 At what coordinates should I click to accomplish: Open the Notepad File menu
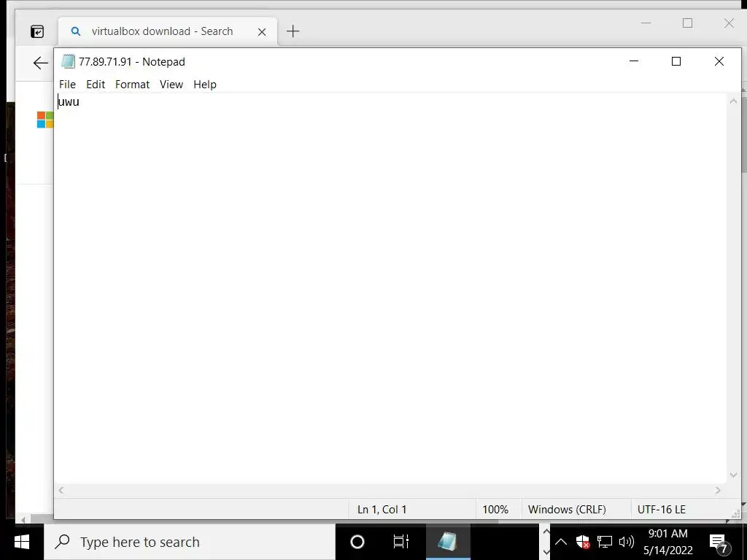pos(67,85)
